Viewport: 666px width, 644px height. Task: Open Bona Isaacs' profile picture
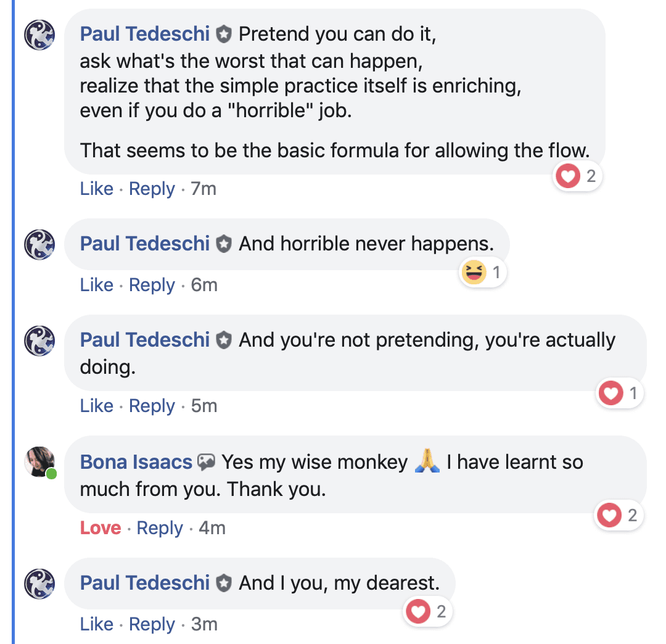(x=39, y=462)
